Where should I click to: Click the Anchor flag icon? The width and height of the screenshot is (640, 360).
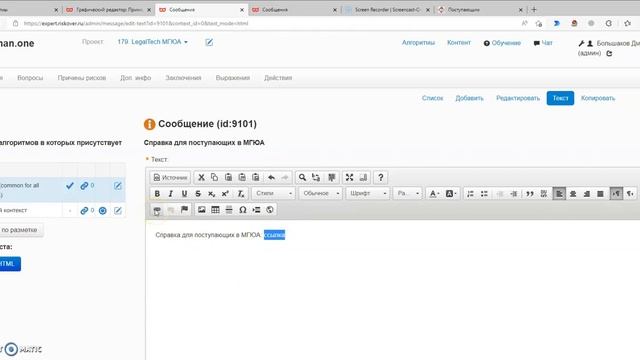184,210
